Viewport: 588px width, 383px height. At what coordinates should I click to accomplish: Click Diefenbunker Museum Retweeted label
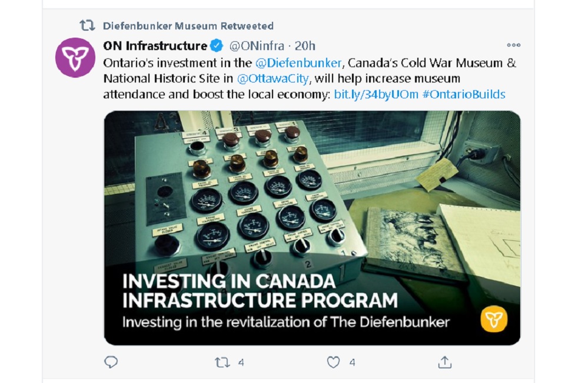(x=188, y=26)
